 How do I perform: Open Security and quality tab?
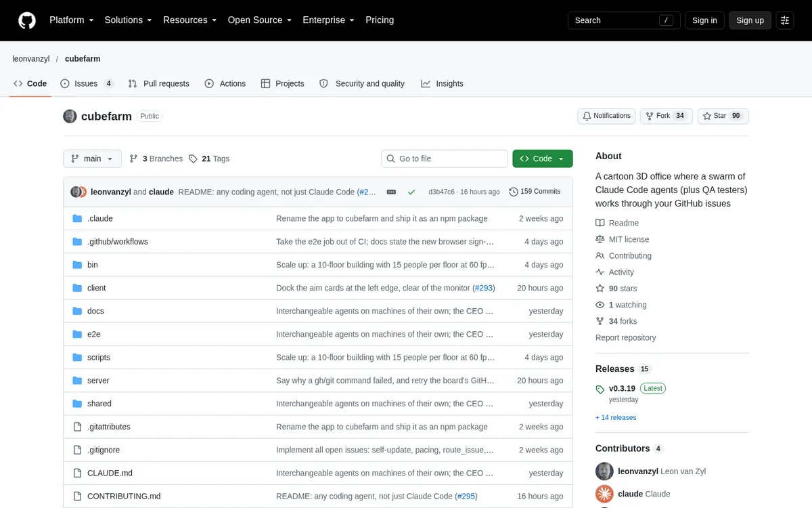click(x=362, y=84)
